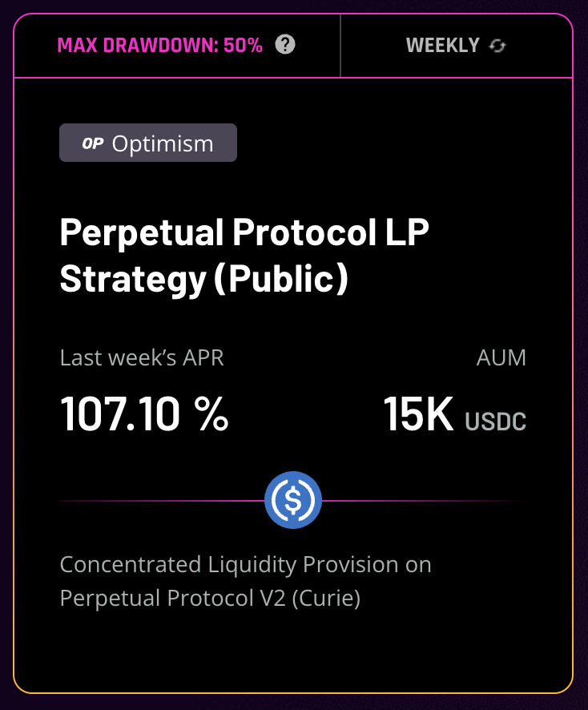Click the Strategy (Public) title line
Image resolution: width=588 pixels, height=710 pixels.
pyautogui.click(x=204, y=280)
